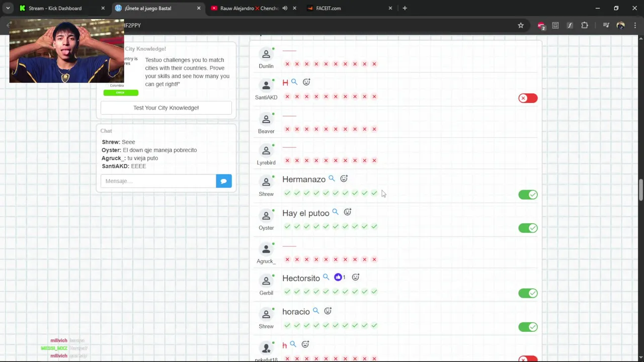
Task: Click the chat message from Agruck_
Action: click(x=130, y=158)
